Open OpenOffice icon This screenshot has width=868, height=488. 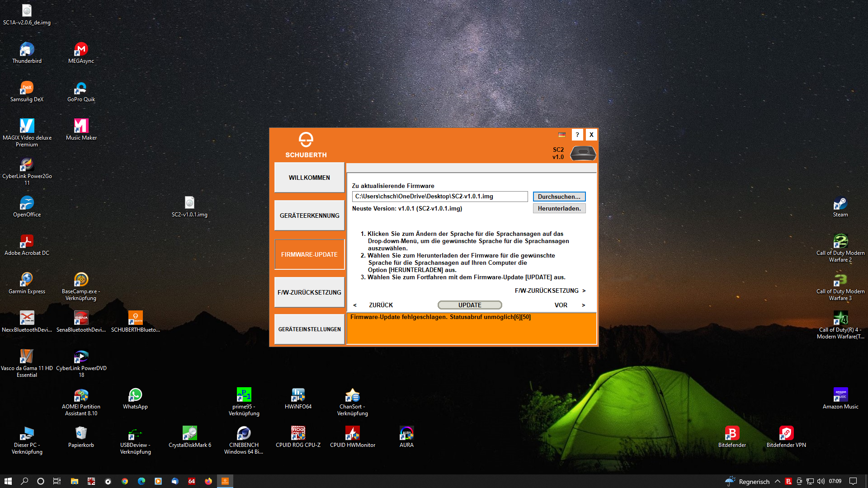(x=27, y=206)
